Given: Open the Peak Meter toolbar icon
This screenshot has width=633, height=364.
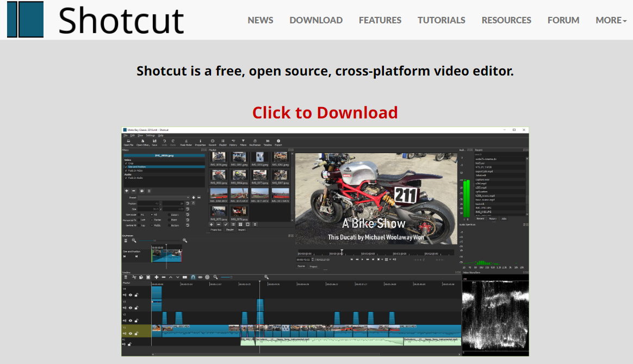Looking at the screenshot, I should coord(186,142).
